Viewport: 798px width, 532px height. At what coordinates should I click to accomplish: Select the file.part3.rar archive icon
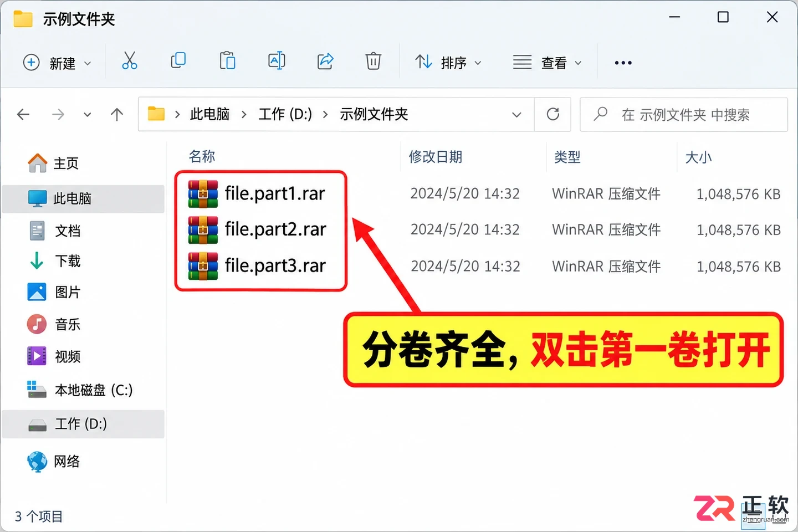click(x=203, y=266)
